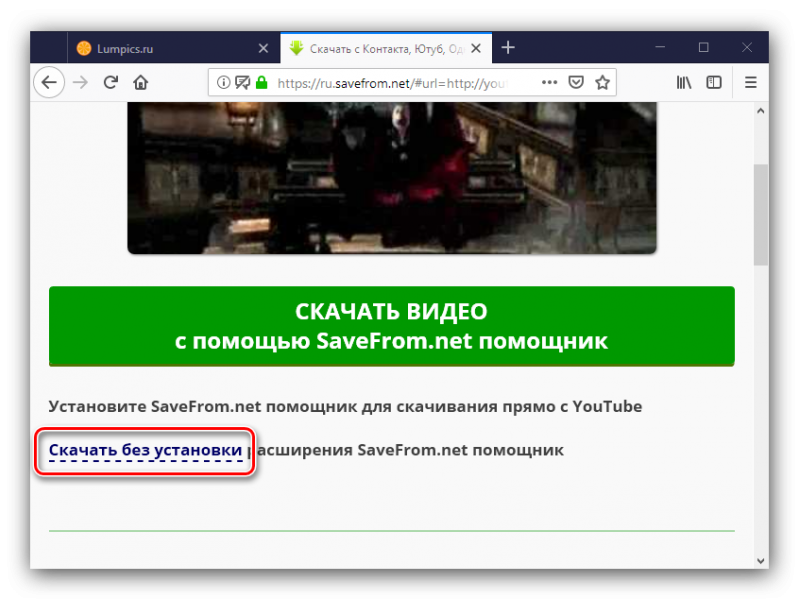800x600 pixels.
Task: Click the forward navigation arrow
Action: pyautogui.click(x=80, y=82)
